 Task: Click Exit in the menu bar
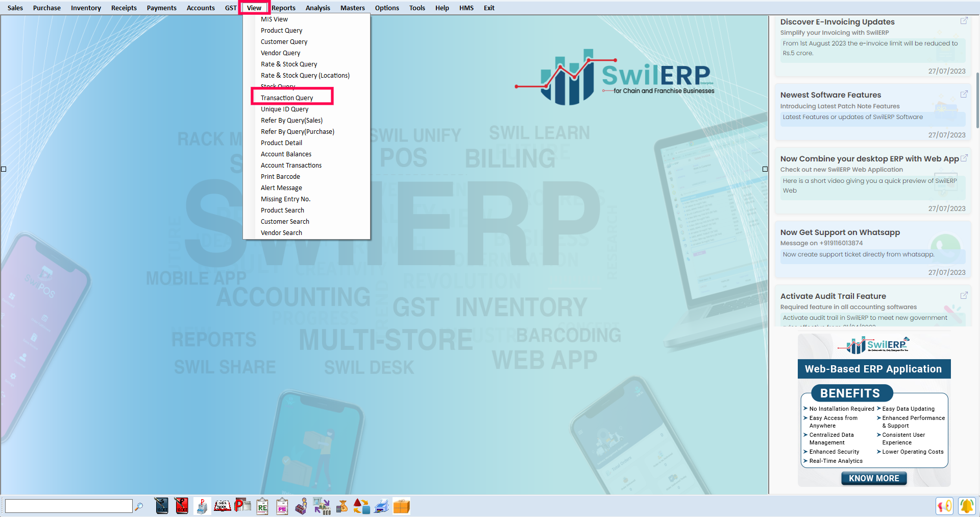point(489,8)
